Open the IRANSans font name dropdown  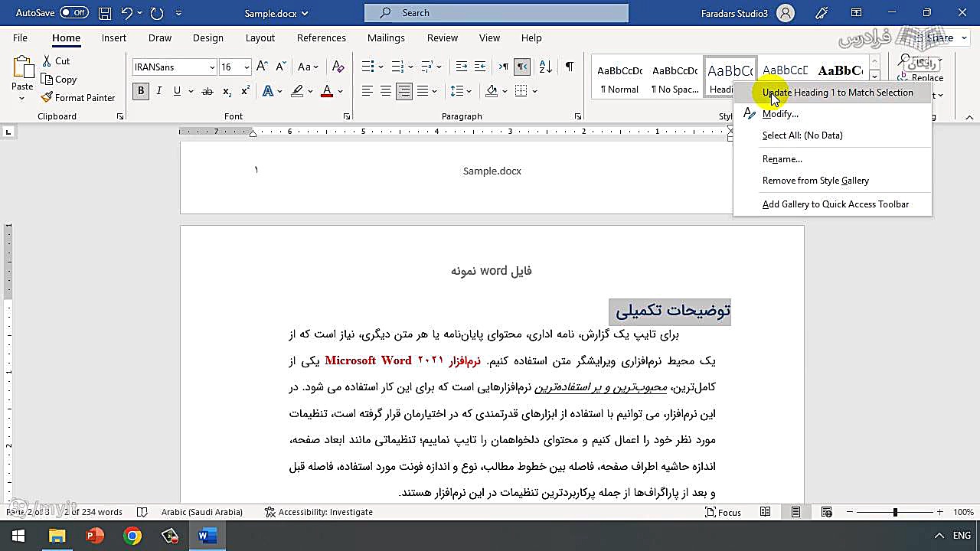coord(212,67)
